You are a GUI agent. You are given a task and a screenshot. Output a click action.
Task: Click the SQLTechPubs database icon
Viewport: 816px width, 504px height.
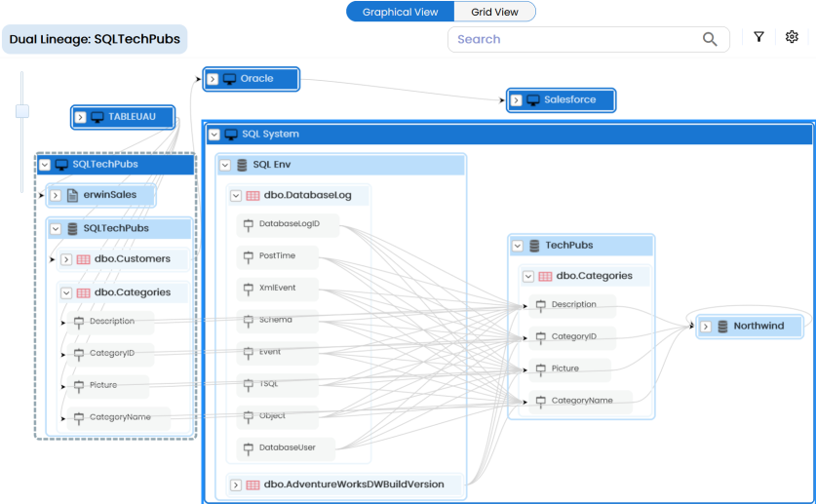tap(72, 229)
